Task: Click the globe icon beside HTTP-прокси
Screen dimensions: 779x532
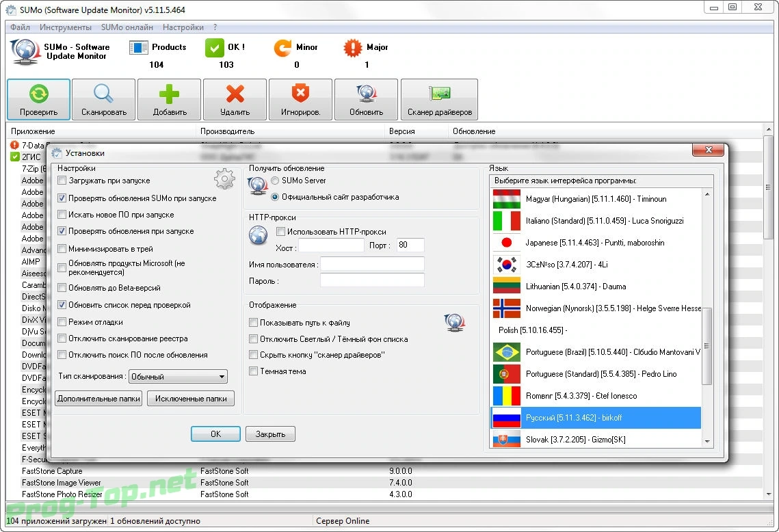Action: coord(259,235)
